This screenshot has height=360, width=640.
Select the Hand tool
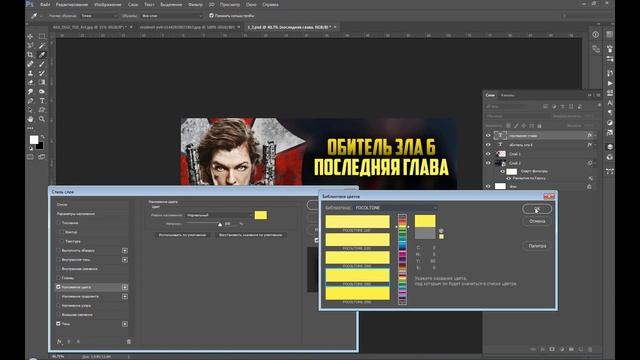(x=30, y=119)
